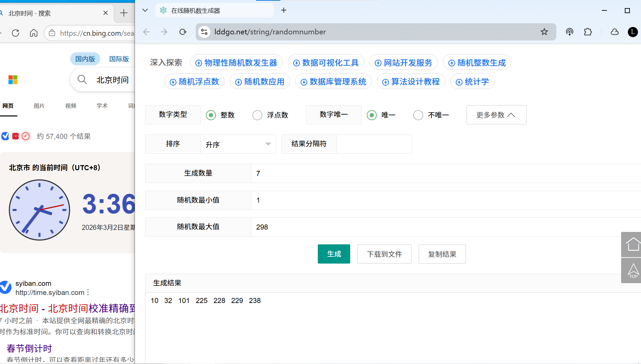
Task: Jump to top with the TOP button
Action: pyautogui.click(x=632, y=271)
